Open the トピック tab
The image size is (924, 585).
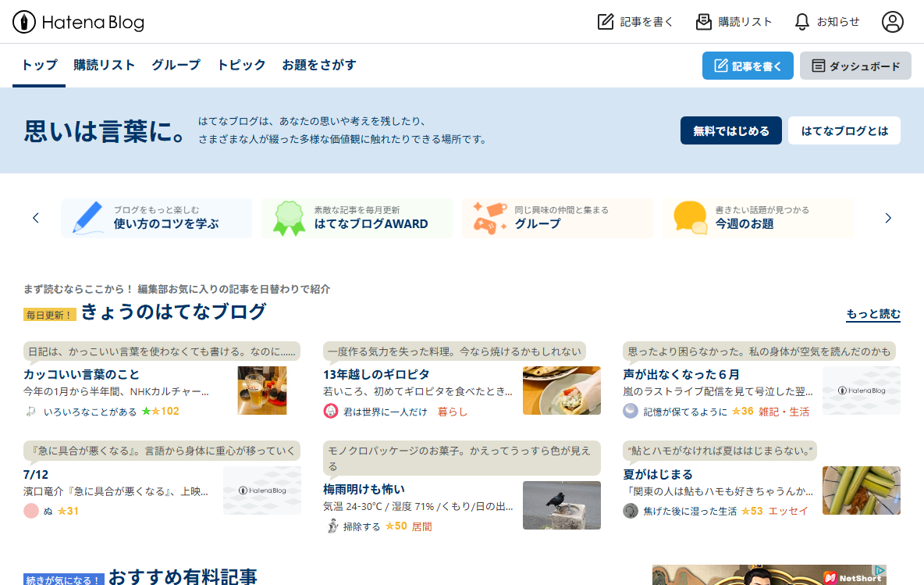point(241,65)
